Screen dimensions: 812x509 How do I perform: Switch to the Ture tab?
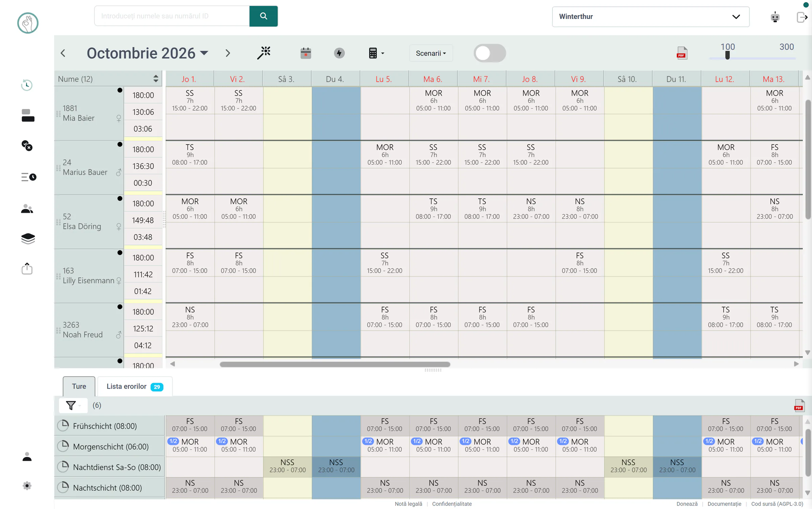point(79,386)
